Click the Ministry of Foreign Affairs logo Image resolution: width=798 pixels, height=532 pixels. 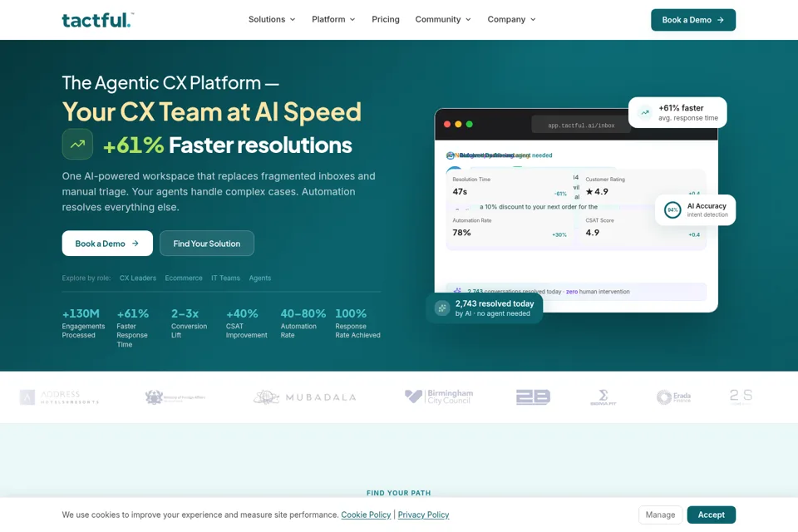click(175, 397)
